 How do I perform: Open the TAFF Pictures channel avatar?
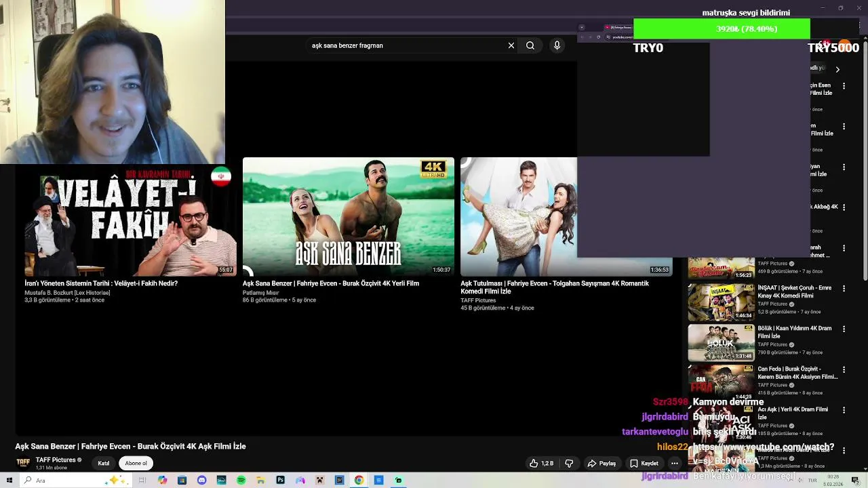tap(23, 463)
